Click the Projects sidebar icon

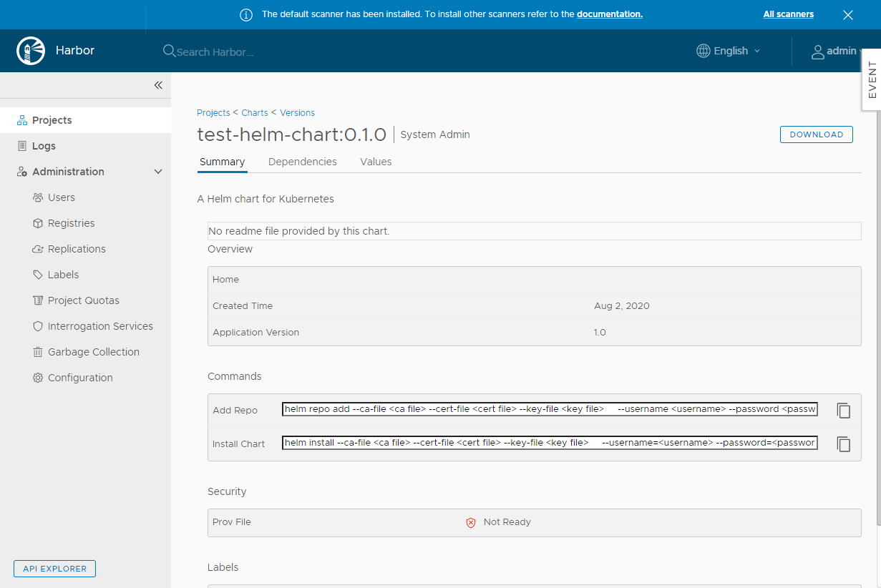pyautogui.click(x=22, y=120)
